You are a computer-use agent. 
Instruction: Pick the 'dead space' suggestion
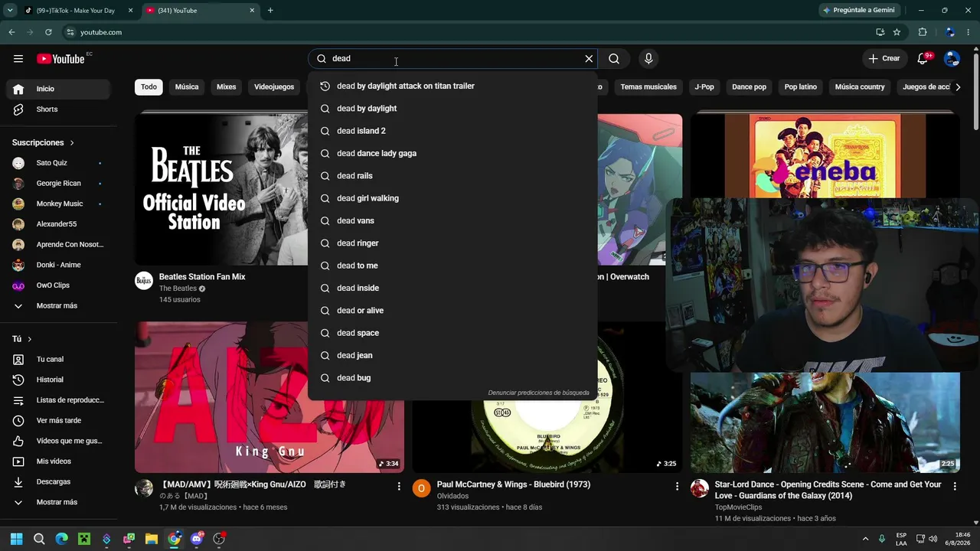pyautogui.click(x=452, y=333)
